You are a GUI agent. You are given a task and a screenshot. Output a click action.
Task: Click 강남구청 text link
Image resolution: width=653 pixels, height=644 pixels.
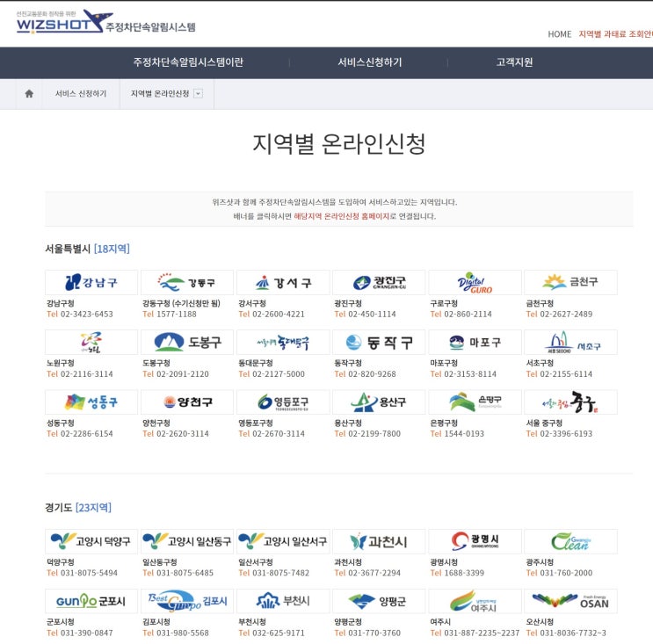61,303
